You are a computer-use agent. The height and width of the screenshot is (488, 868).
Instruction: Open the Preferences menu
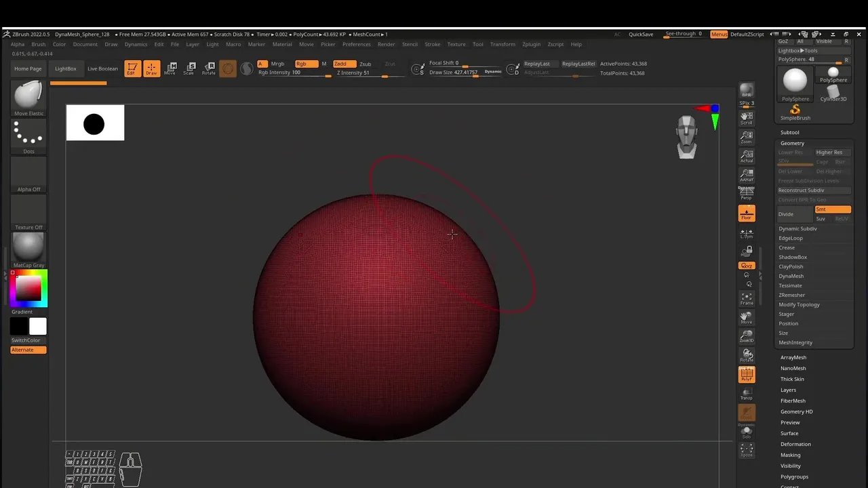[x=357, y=44]
